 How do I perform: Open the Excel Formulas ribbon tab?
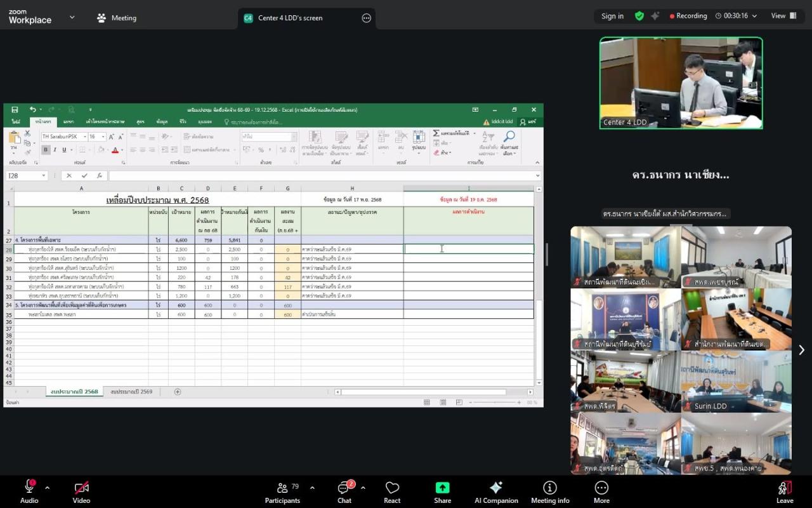tap(140, 121)
